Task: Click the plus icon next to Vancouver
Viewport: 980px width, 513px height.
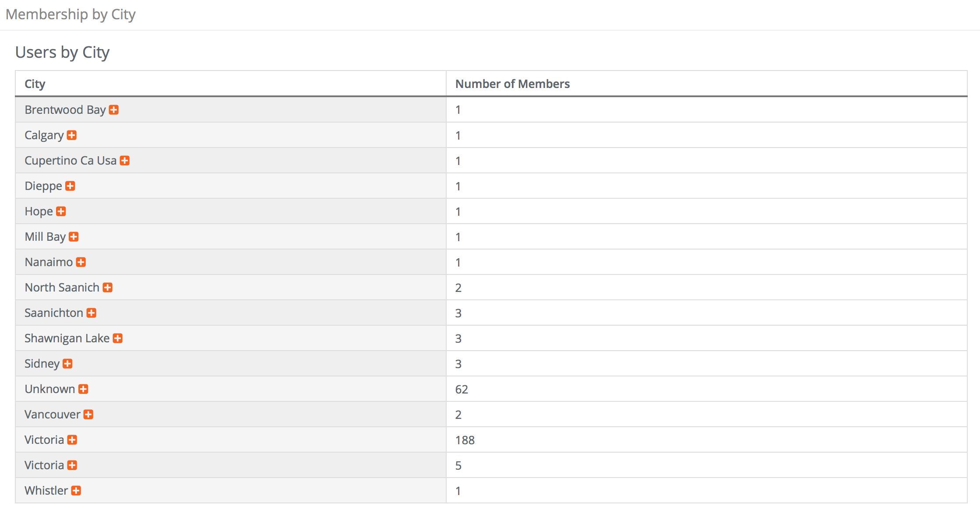Action: pos(88,415)
